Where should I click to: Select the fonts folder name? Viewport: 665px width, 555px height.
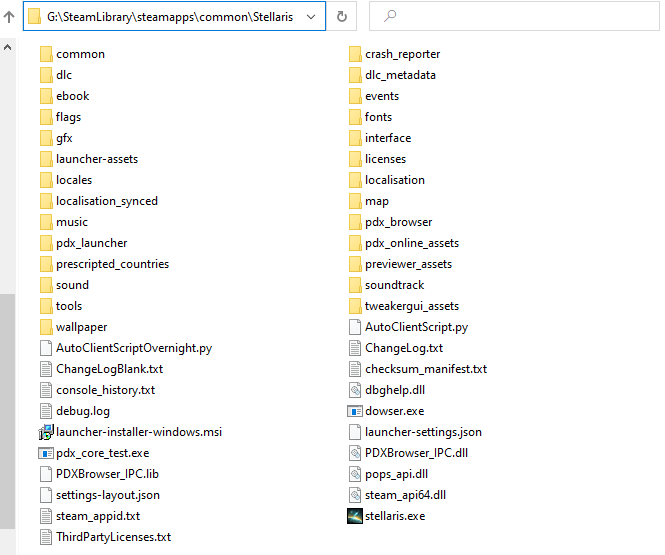point(378,117)
